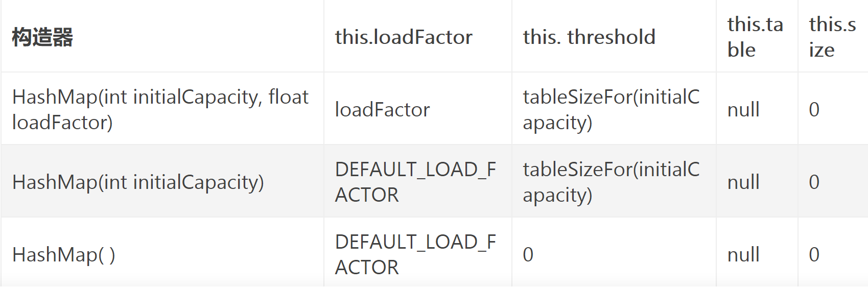The height and width of the screenshot is (288, 868).
Task: Click size 0 in the shaded row
Action: pyautogui.click(x=814, y=182)
